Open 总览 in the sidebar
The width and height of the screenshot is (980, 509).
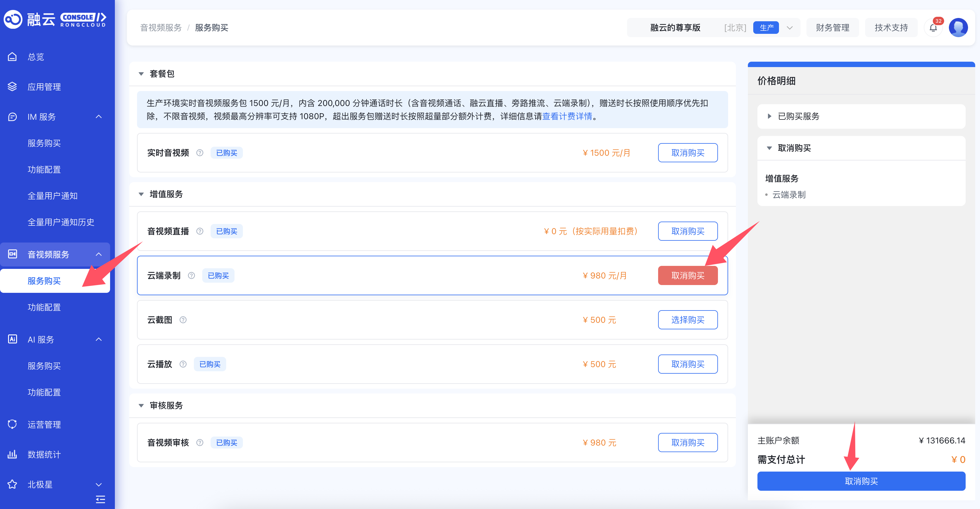tap(36, 57)
